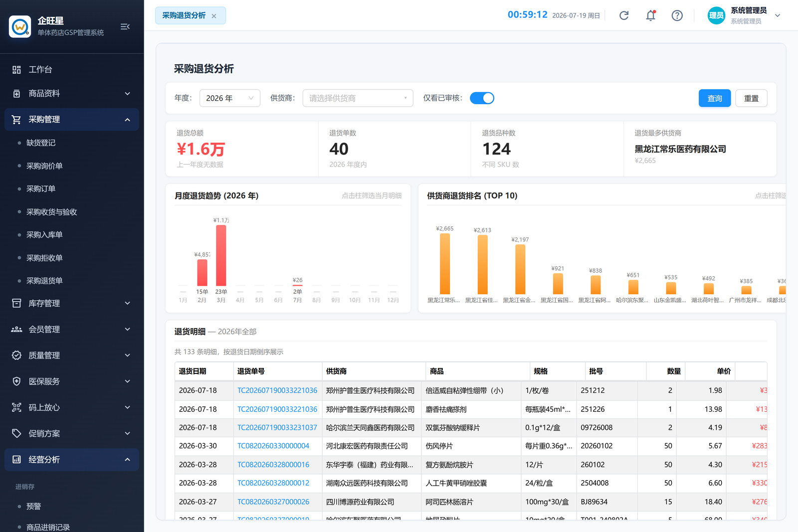Click the 医保服务 shield icon

16,381
